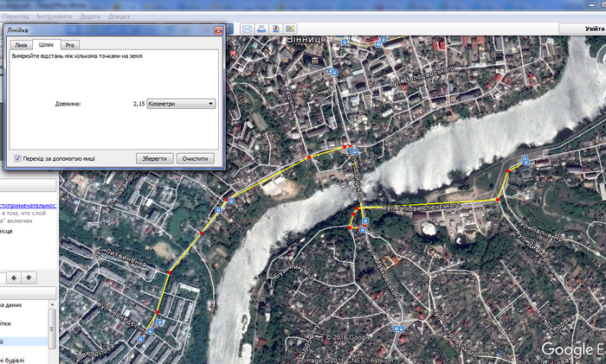The image size is (606, 364).
Task: Click the bus stop pair left of вул. Петровського
Action: point(398,329)
